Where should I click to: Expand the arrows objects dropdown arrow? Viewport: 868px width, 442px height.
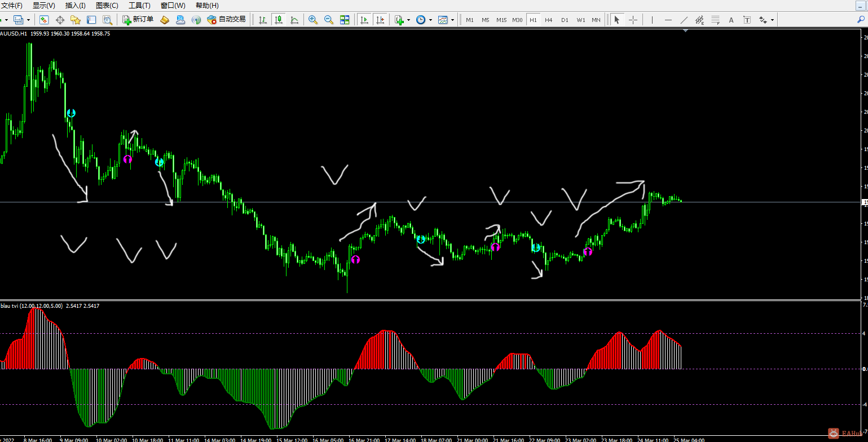[772, 20]
